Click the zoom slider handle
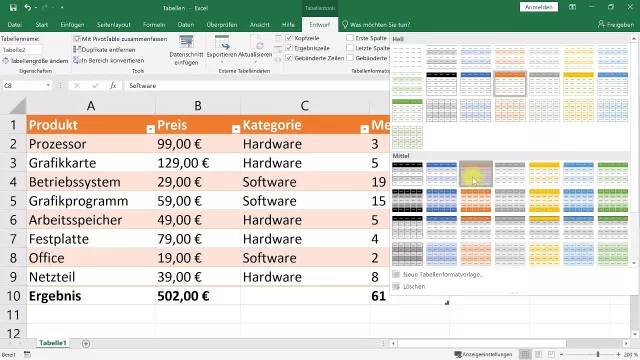This screenshot has width=640, height=360. tap(598, 354)
